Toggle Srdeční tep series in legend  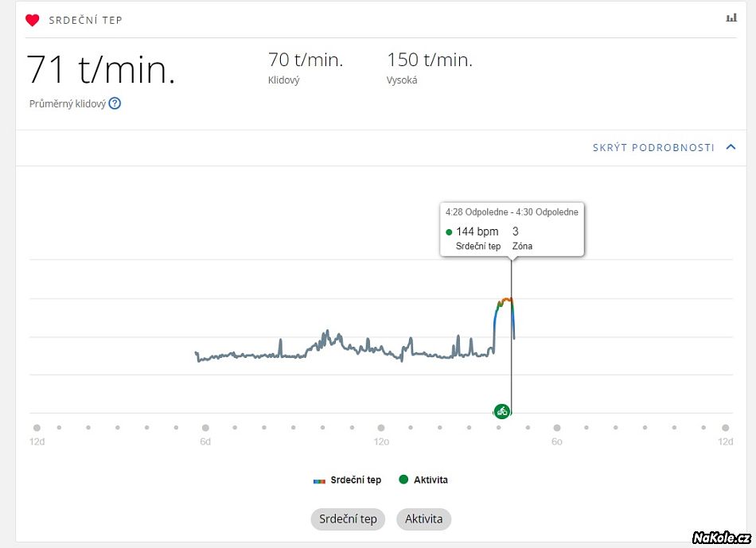[x=356, y=480]
